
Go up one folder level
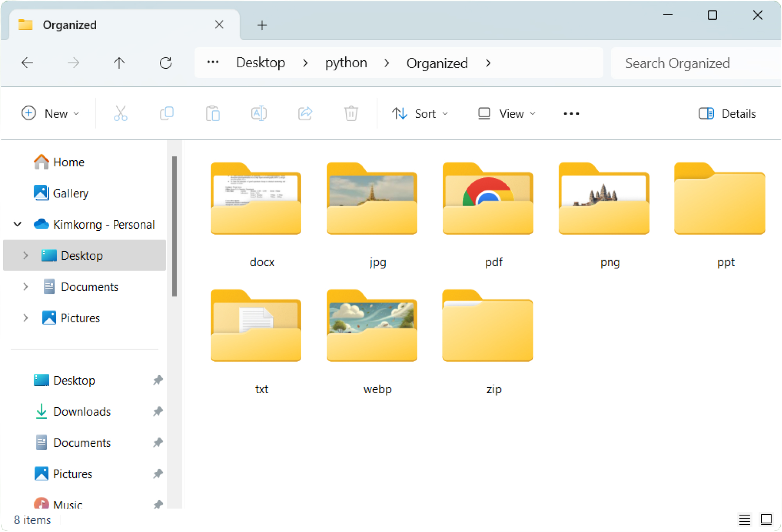[119, 63]
